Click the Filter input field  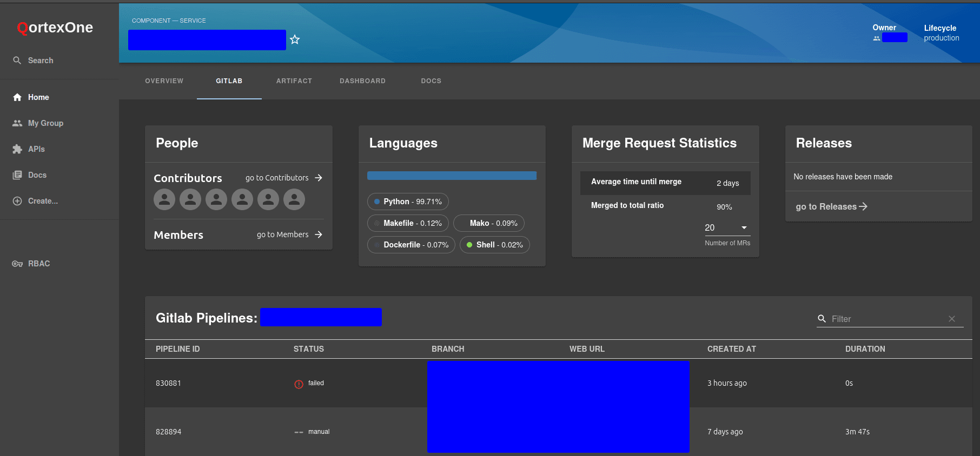(887, 319)
